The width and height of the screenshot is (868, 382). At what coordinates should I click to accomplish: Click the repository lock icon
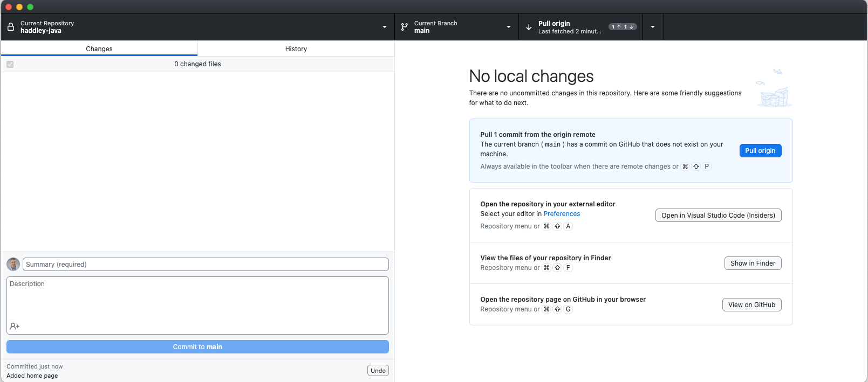tap(11, 27)
